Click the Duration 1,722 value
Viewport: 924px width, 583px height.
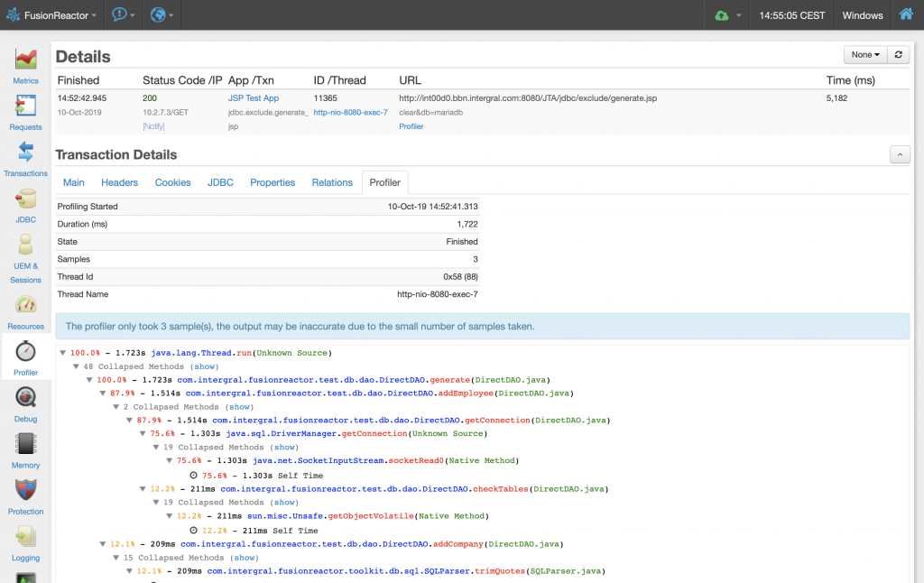point(467,224)
